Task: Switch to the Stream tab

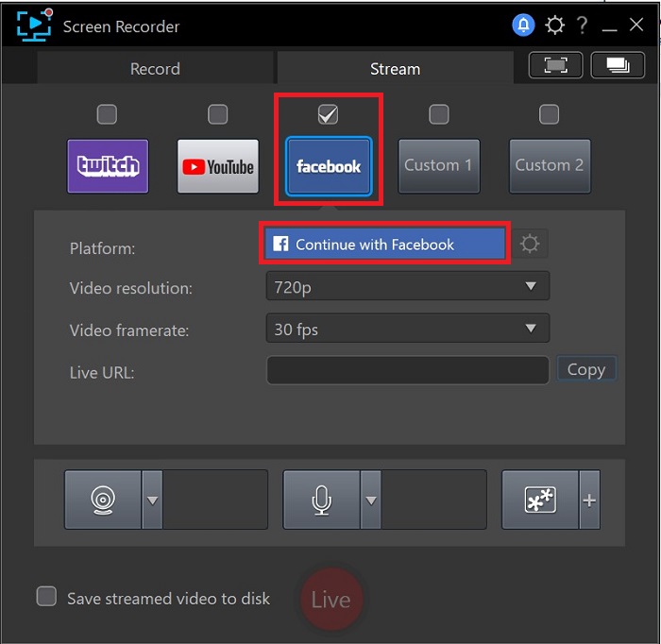Action: point(395,68)
